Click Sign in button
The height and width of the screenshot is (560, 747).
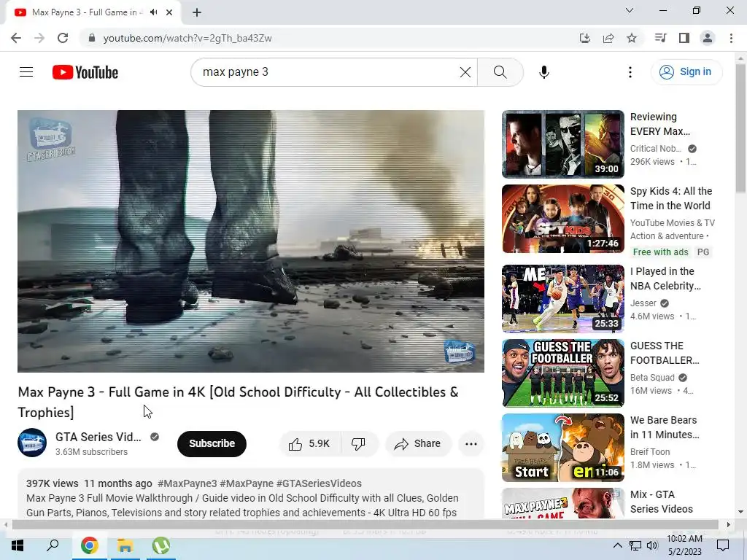[686, 72]
